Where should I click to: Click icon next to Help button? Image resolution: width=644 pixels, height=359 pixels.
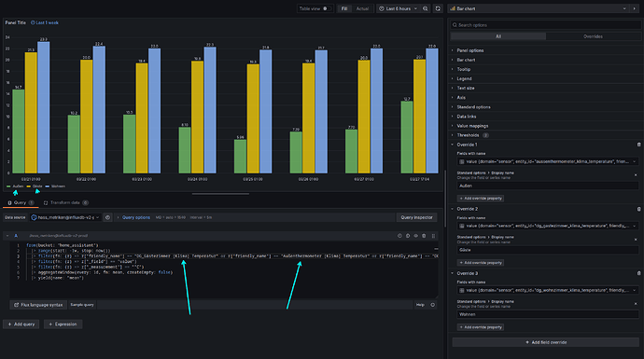[432, 305]
